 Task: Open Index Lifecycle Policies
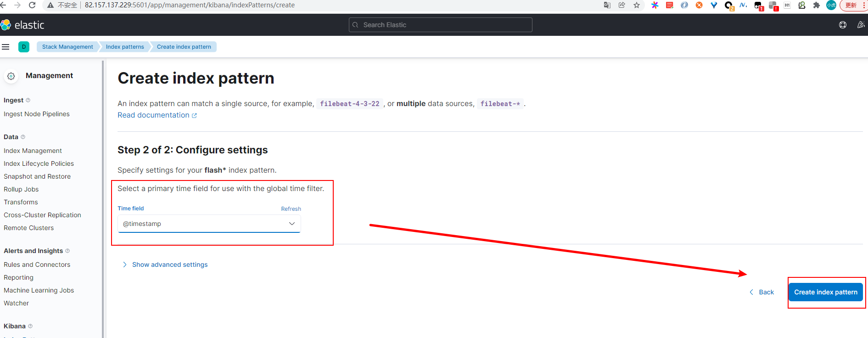(x=39, y=163)
